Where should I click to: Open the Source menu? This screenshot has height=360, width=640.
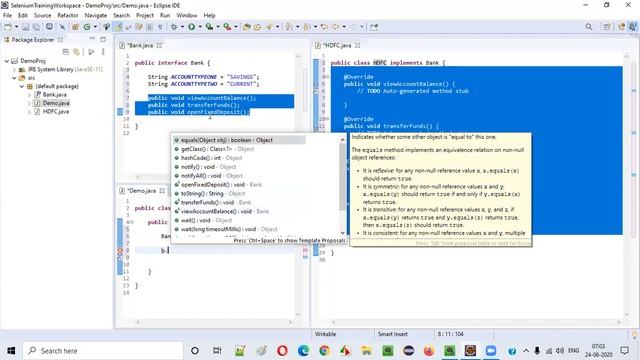42,16
